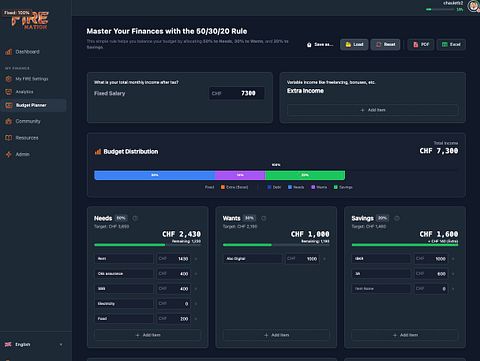Add item under Extra Income
This screenshot has width=480, height=361.
pos(373,110)
